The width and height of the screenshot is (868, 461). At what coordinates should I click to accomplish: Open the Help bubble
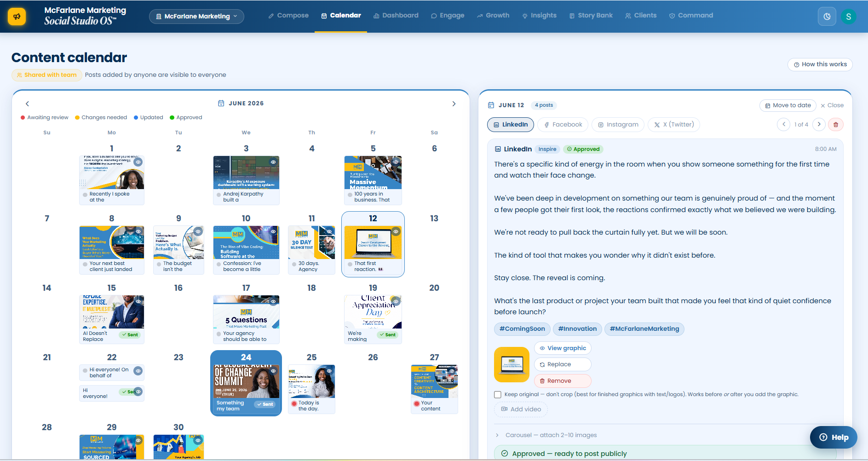click(834, 437)
